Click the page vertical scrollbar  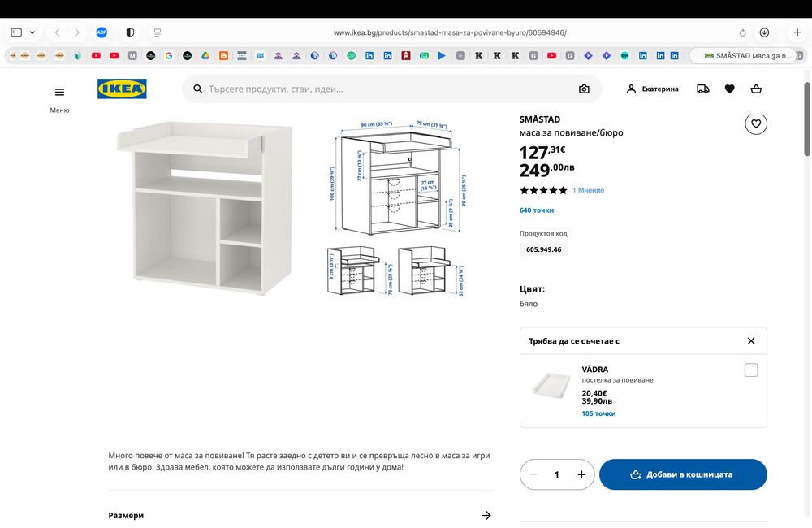point(807,119)
